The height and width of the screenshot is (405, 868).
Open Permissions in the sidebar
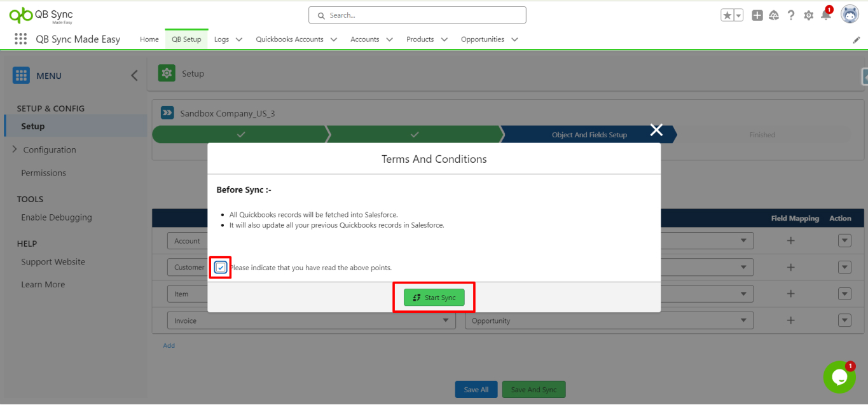click(x=43, y=173)
